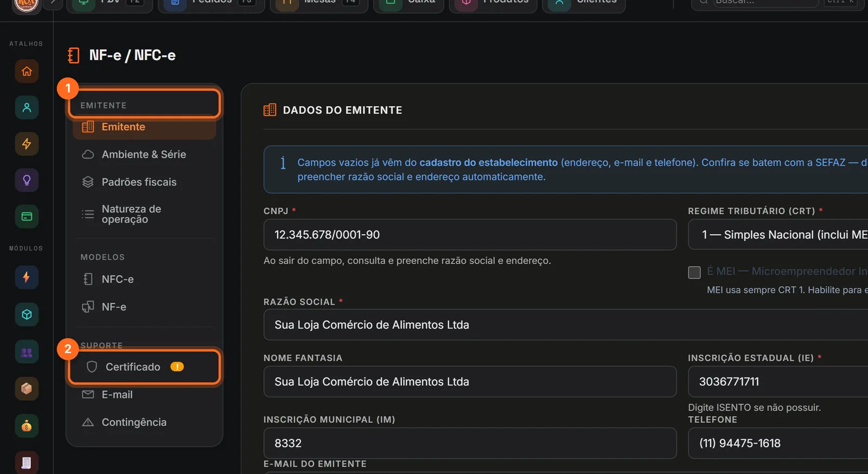Image resolution: width=868 pixels, height=474 pixels.
Task: Select the Emitente menu item
Action: pyautogui.click(x=144, y=127)
